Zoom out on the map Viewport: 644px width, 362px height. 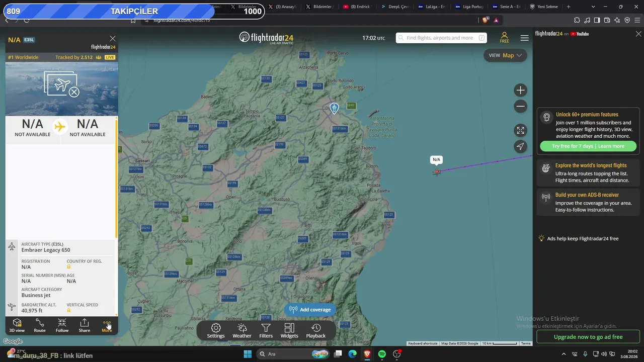click(521, 106)
